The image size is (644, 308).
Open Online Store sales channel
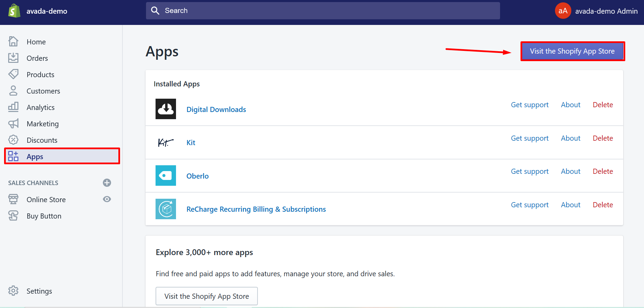46,199
